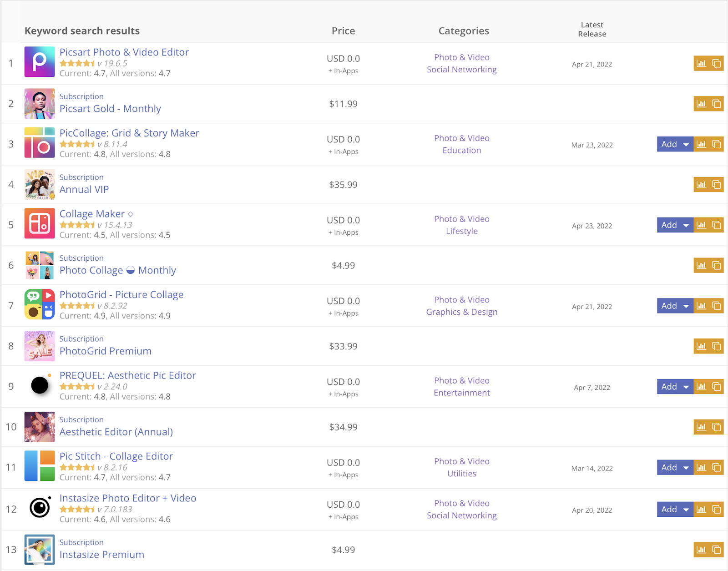Show chart stats for PhotoGrid - Picture Collage
Image resolution: width=728 pixels, height=571 pixels.
click(x=701, y=306)
